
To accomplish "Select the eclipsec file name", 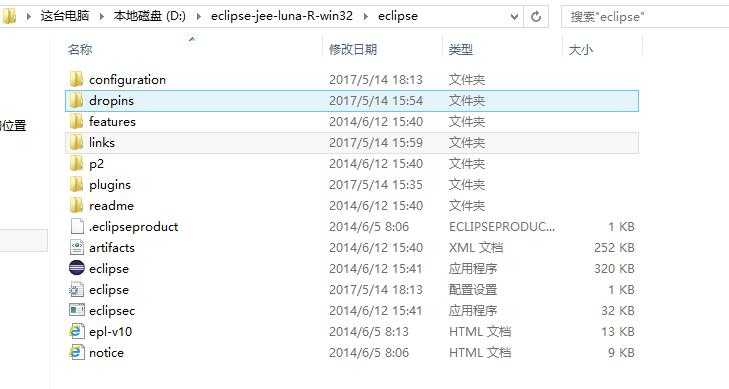I will coord(112,310).
